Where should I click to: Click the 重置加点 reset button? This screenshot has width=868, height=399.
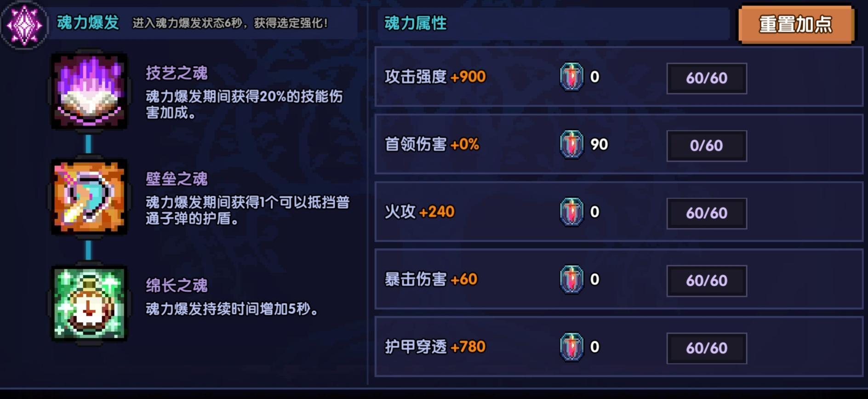click(x=796, y=24)
